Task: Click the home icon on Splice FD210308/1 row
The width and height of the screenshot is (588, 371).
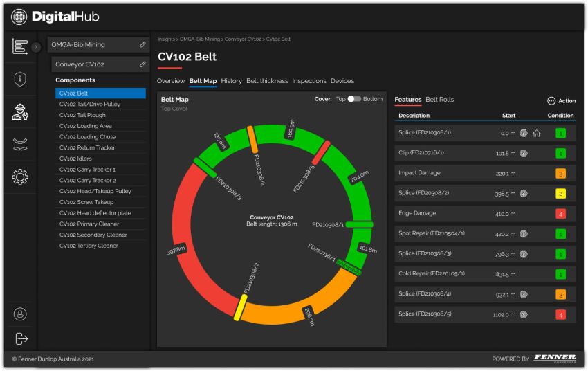Action: (537, 133)
